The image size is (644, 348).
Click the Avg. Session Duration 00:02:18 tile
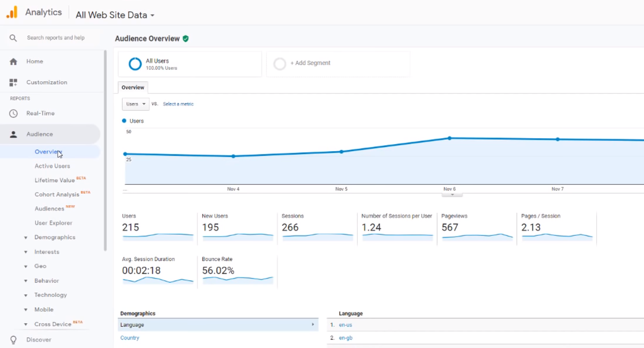(x=158, y=271)
